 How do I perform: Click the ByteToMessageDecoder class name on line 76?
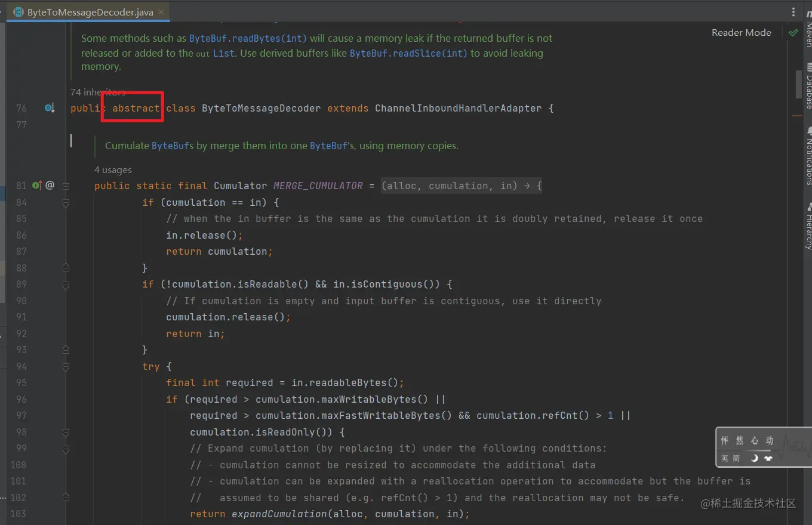[261, 109]
